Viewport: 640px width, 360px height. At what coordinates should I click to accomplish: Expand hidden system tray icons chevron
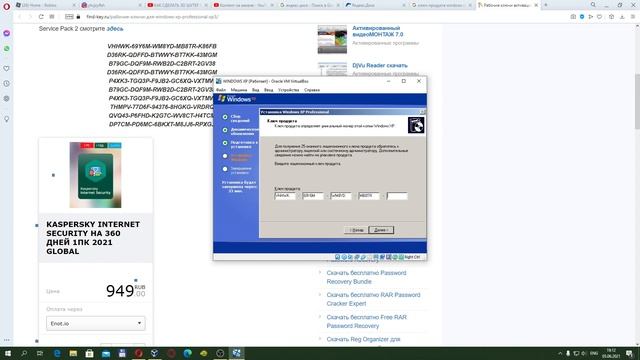[560, 353]
